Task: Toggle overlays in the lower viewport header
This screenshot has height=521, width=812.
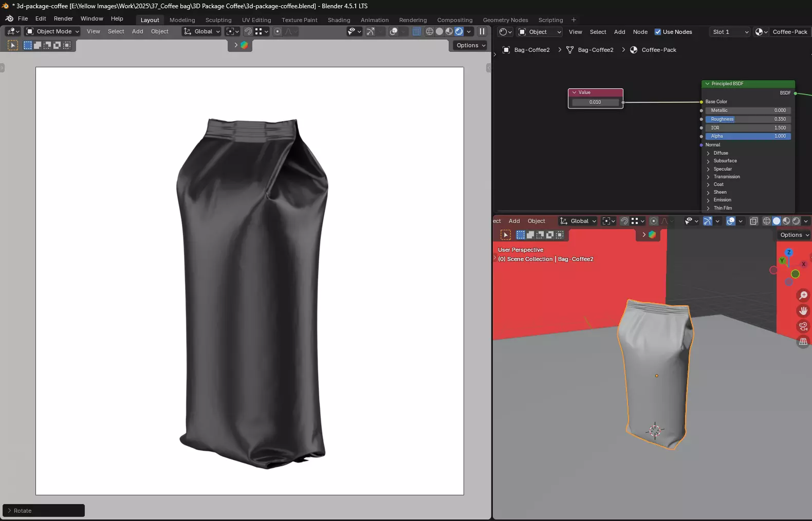Action: pos(731,221)
